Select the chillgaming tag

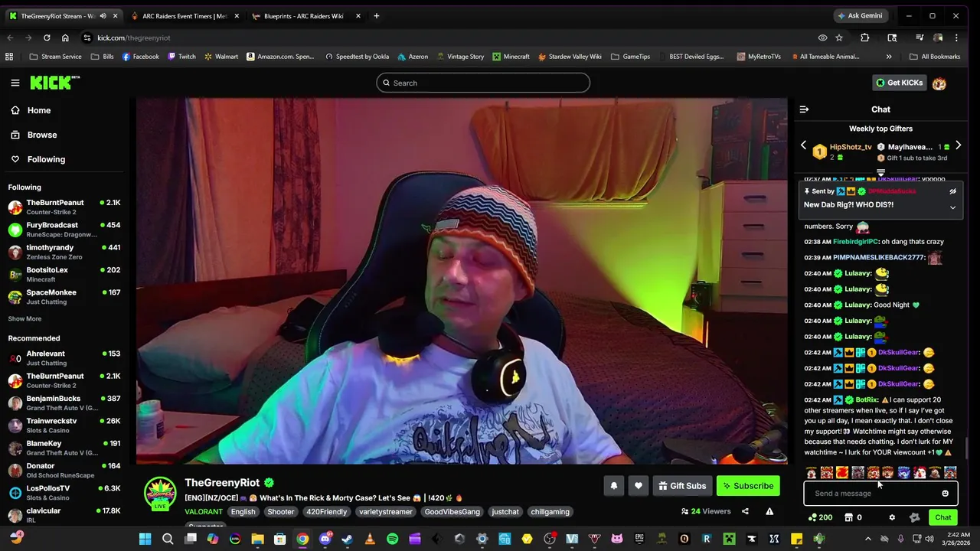point(550,512)
